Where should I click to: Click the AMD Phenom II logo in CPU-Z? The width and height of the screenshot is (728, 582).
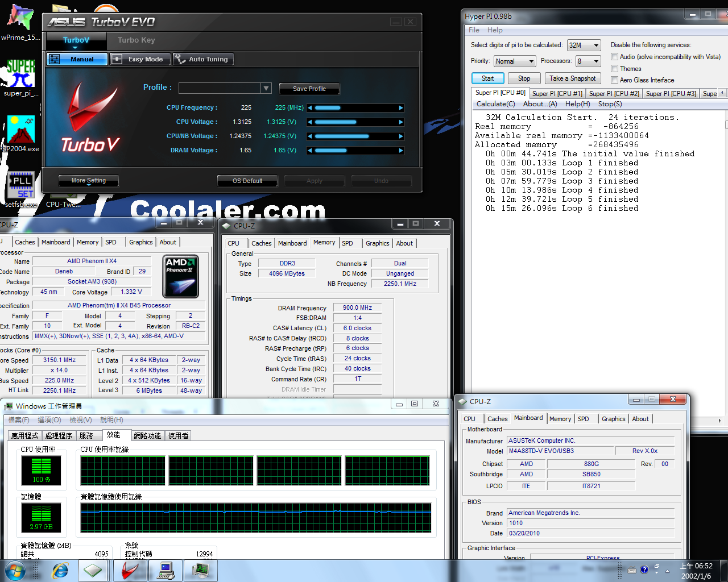[x=180, y=276]
